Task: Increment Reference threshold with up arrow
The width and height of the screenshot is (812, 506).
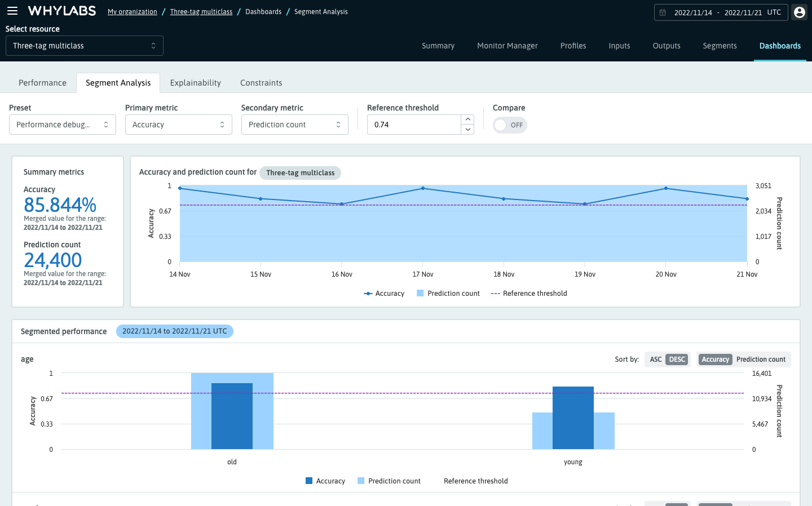Action: (467, 119)
